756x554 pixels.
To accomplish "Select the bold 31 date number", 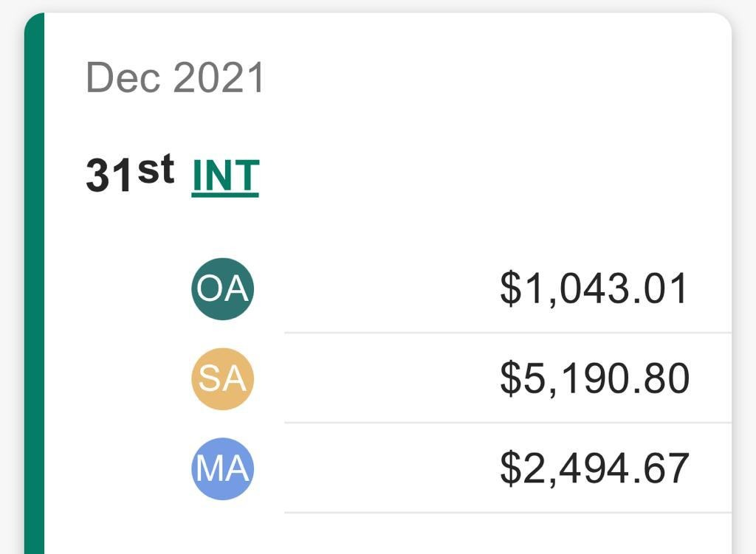I will point(109,176).
